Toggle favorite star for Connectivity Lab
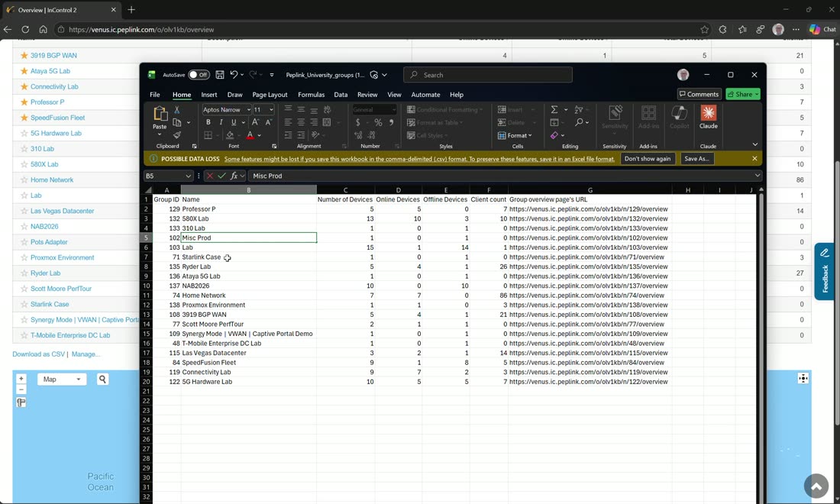Image resolution: width=840 pixels, height=504 pixels. click(24, 86)
